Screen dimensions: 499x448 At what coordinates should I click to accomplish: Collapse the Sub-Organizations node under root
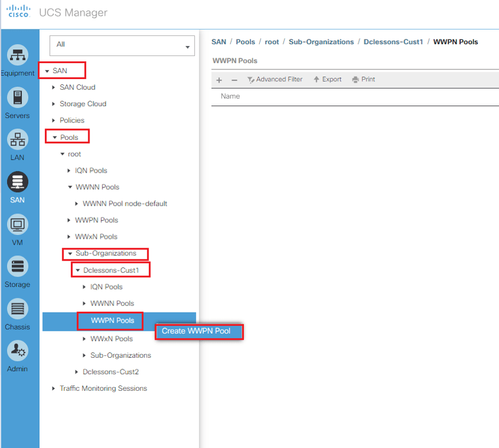pos(70,253)
